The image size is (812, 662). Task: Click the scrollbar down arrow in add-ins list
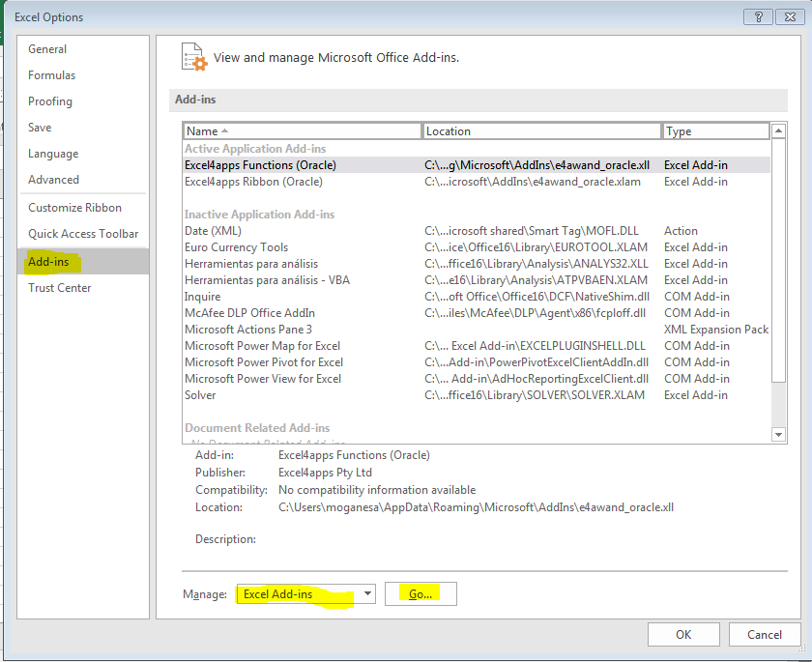(x=779, y=434)
